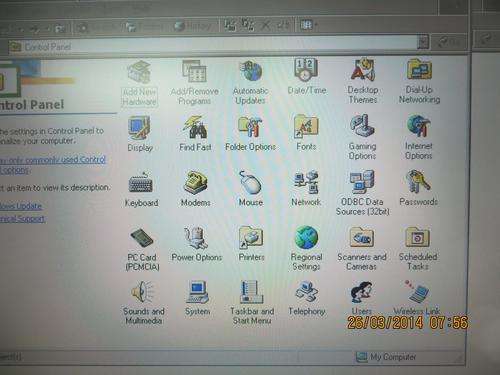Select the Users icon
The width and height of the screenshot is (500, 375).
click(x=361, y=292)
